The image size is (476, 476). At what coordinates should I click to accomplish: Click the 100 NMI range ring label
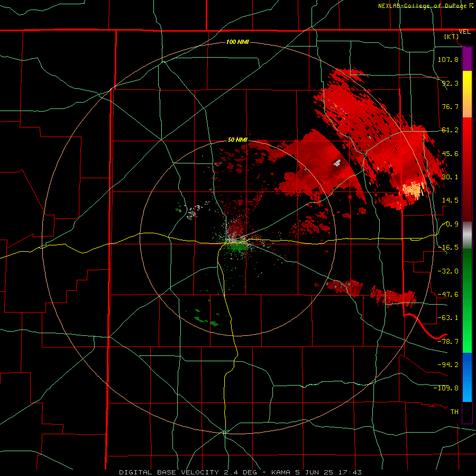coord(237,42)
